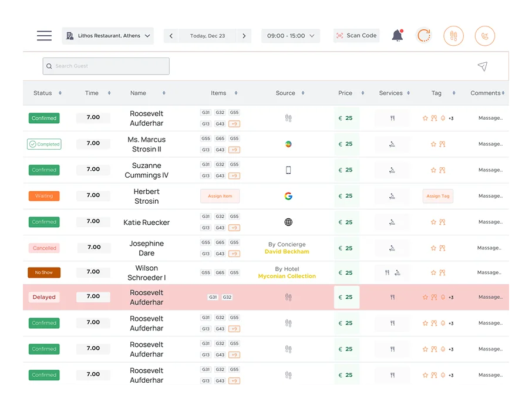
Task: Go to next day arrow
Action: (x=244, y=36)
